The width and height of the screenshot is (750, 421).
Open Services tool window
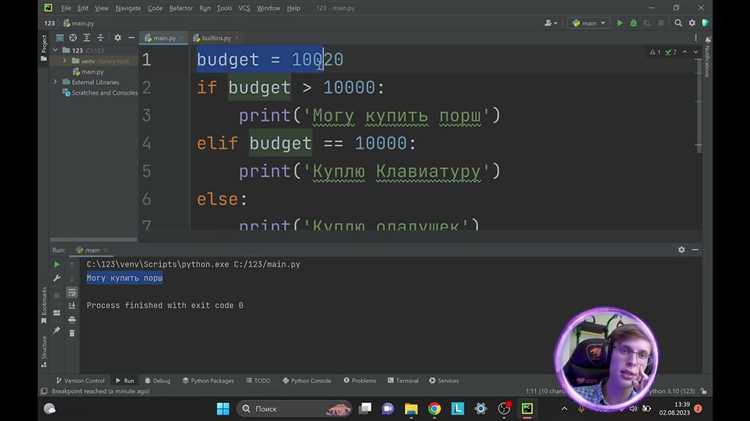[x=444, y=381]
